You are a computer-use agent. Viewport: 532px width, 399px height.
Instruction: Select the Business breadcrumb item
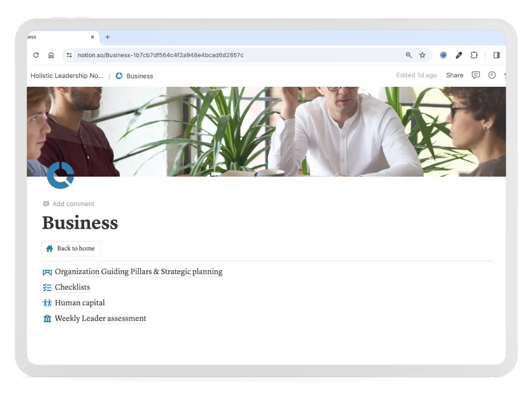point(139,76)
